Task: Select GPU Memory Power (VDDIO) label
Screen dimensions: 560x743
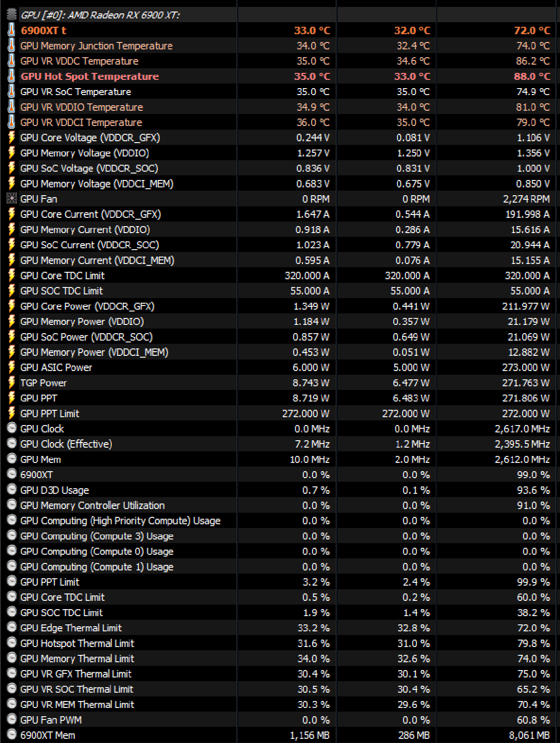Action: pos(82,322)
